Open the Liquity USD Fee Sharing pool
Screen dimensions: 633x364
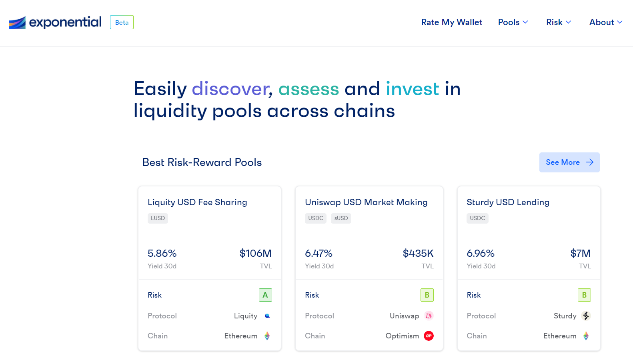[x=197, y=202]
